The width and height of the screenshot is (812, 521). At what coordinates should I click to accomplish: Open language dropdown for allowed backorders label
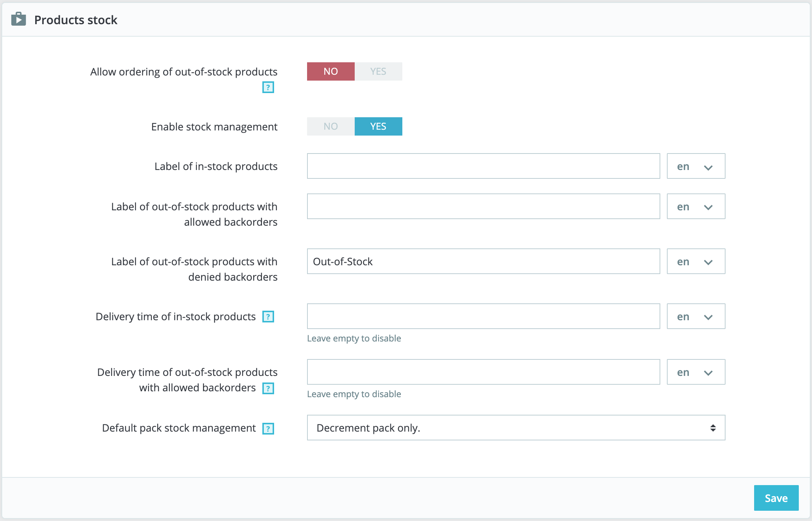(696, 206)
